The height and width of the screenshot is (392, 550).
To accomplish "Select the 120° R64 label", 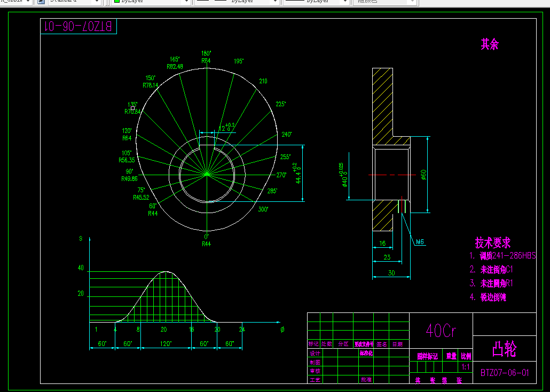I will pos(127,135).
